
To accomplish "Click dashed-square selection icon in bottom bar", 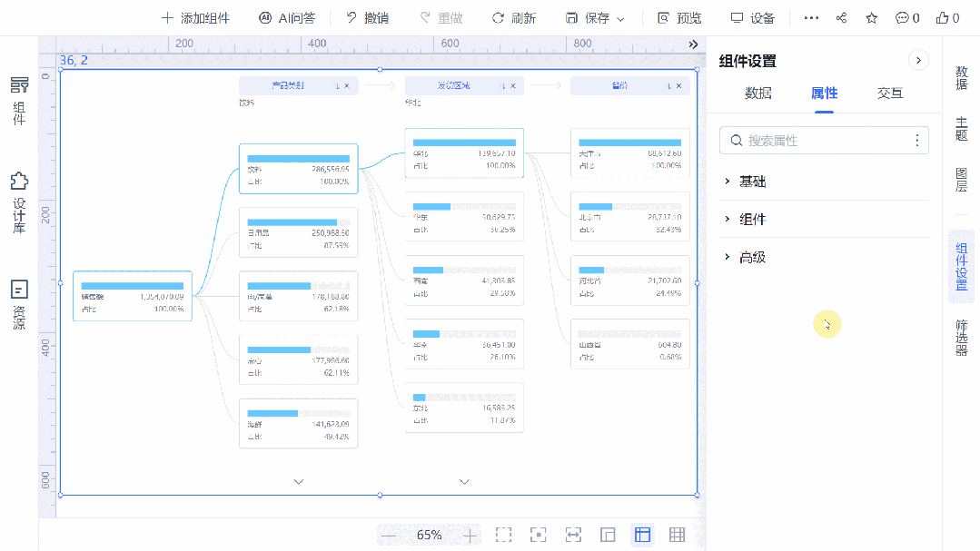I will click(x=504, y=535).
